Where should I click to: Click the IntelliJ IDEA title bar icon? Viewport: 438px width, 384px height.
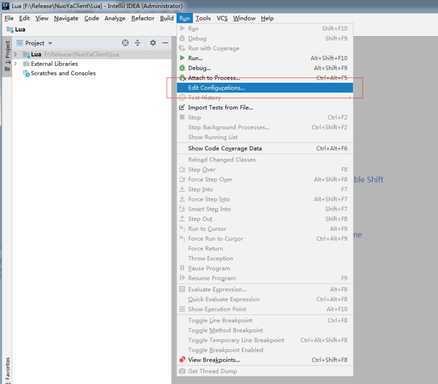point(5,5)
